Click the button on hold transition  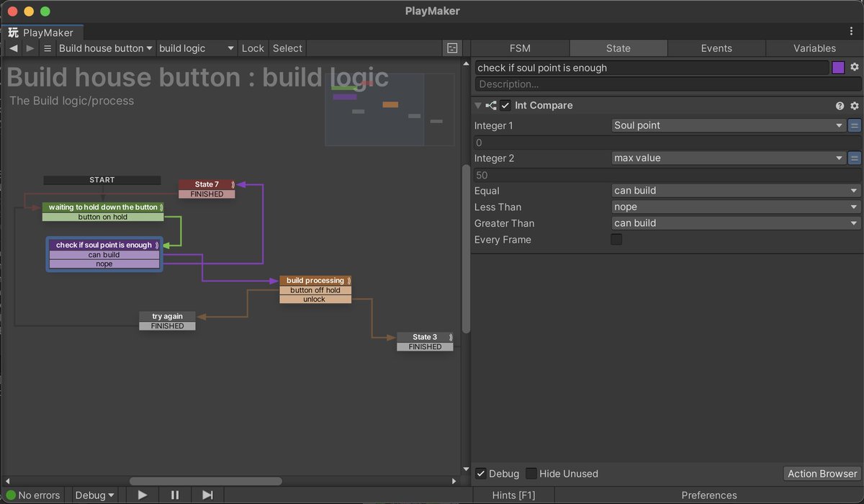[x=103, y=217]
